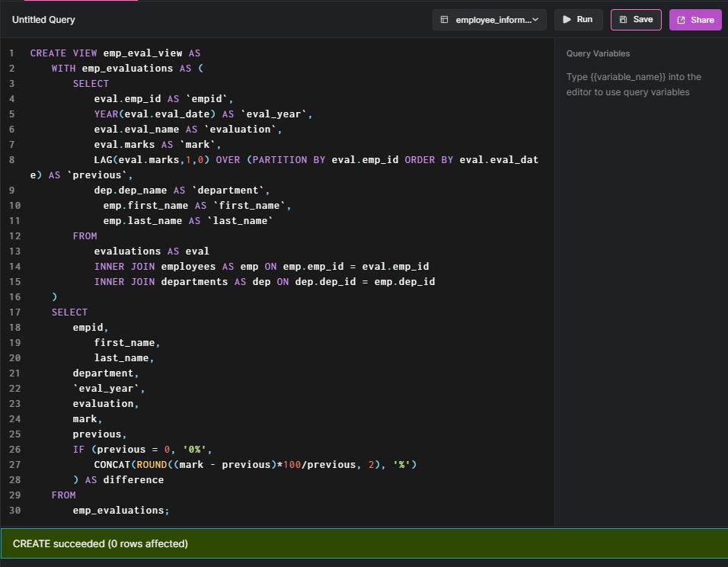The width and height of the screenshot is (728, 567).
Task: Click the word department on line 21
Action: 103,373
